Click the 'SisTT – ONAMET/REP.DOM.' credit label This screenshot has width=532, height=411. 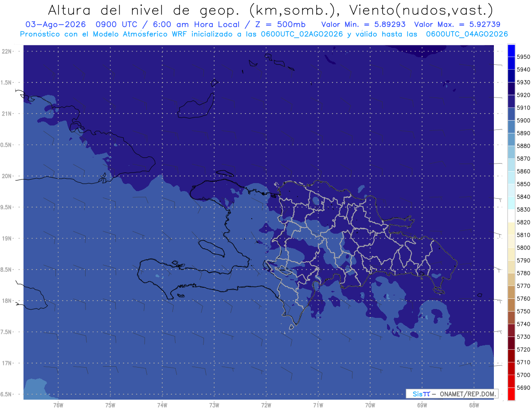click(x=452, y=394)
